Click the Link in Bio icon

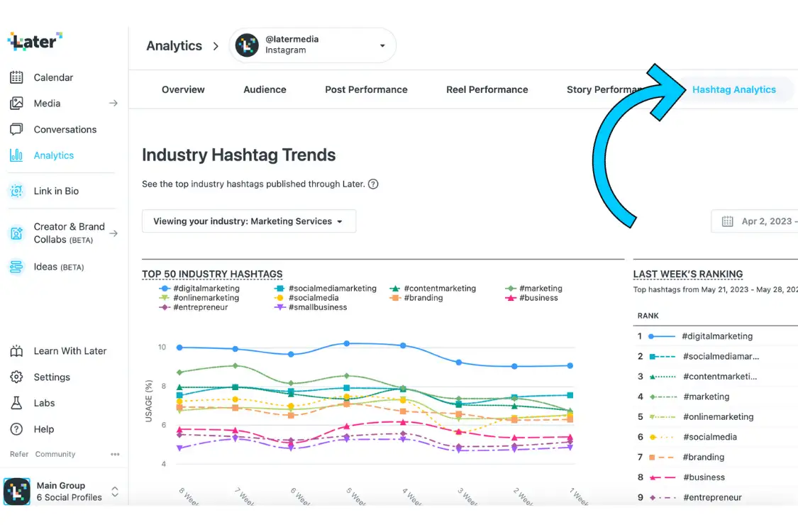click(x=16, y=191)
